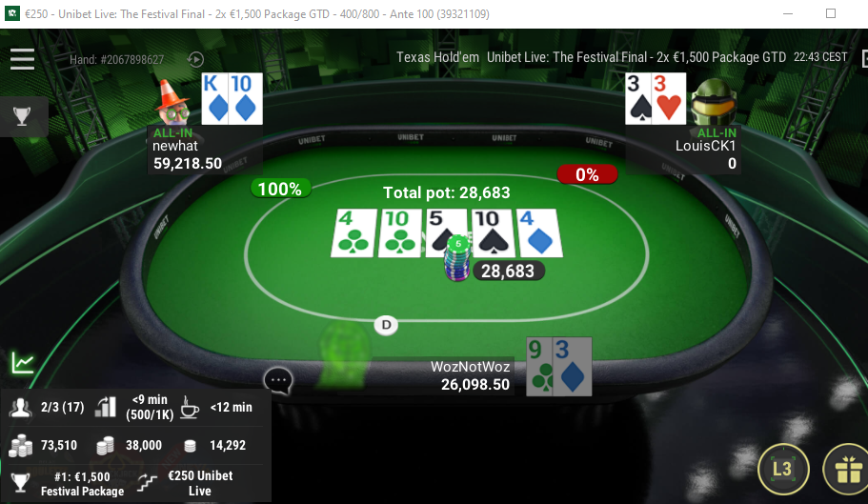This screenshot has height=504, width=868.
Task: Open the gift box rewards icon
Action: click(848, 470)
